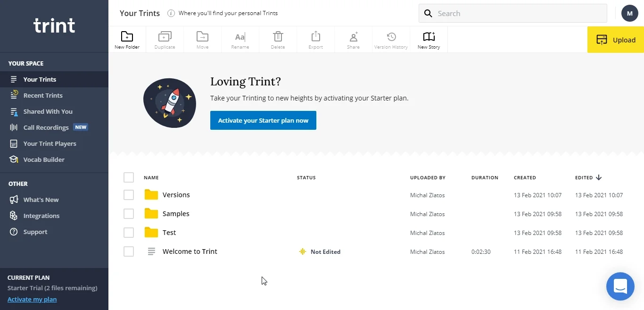Click the Export toolbar icon
The width and height of the screenshot is (644, 310).
[316, 36]
